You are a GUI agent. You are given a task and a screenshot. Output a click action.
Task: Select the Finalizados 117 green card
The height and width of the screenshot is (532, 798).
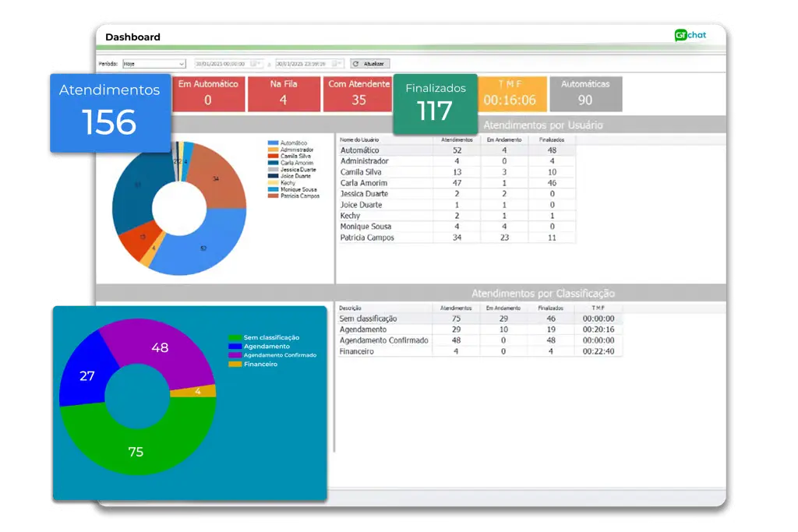435,104
